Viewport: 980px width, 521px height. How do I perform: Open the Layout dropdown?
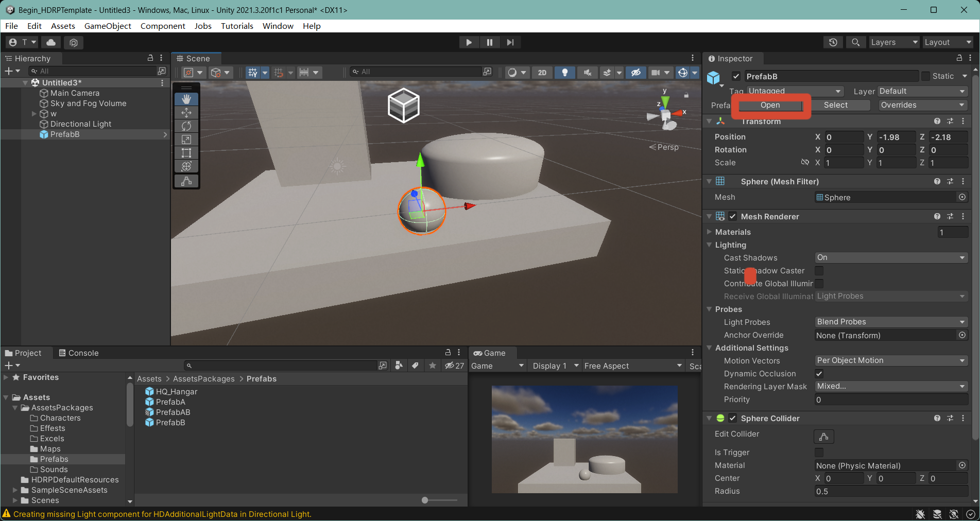point(948,42)
